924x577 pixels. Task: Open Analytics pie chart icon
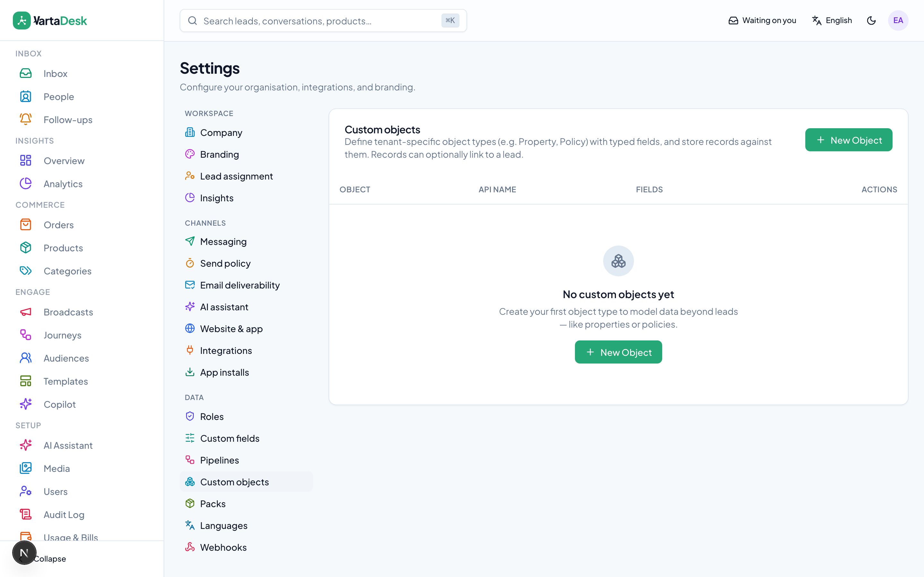pyautogui.click(x=26, y=184)
